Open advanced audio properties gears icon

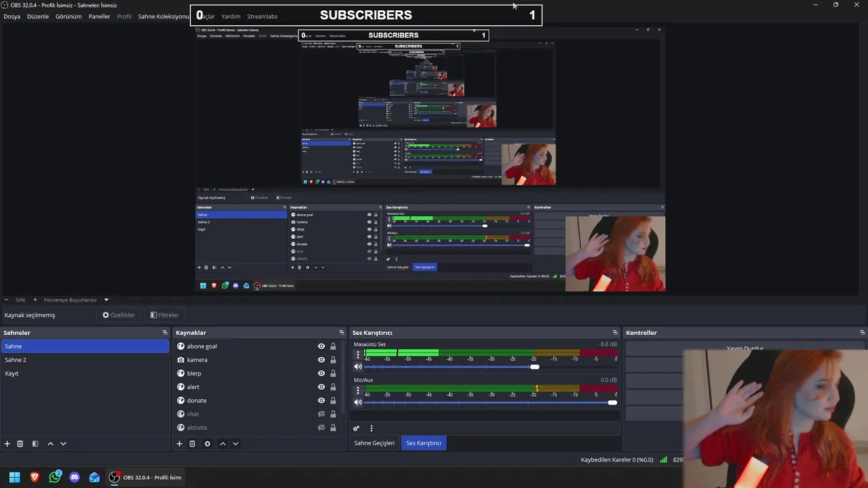(x=356, y=428)
